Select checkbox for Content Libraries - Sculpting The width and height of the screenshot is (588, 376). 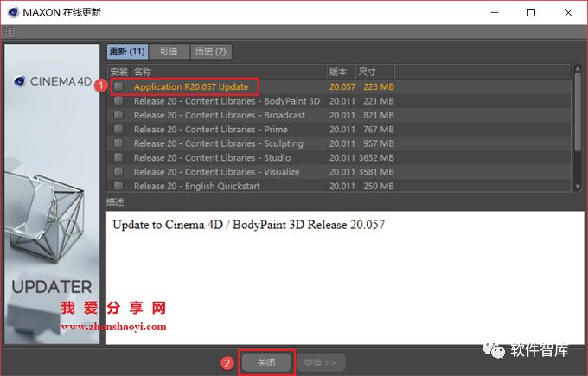click(x=118, y=143)
